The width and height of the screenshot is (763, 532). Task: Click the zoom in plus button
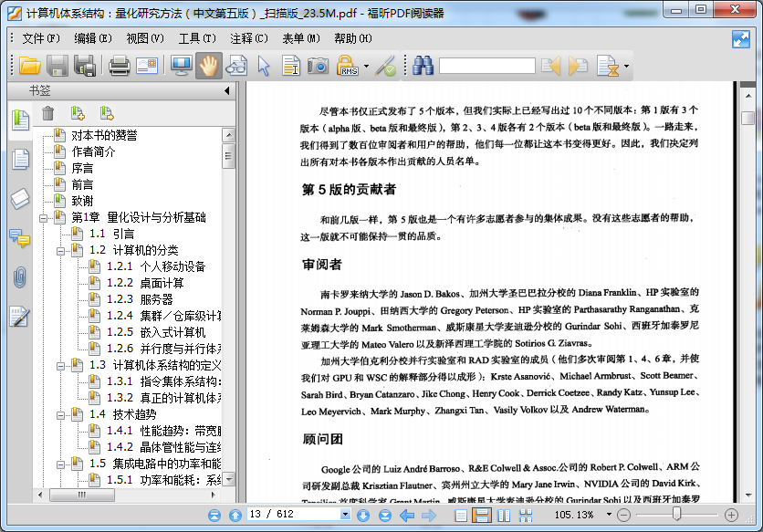(x=731, y=515)
